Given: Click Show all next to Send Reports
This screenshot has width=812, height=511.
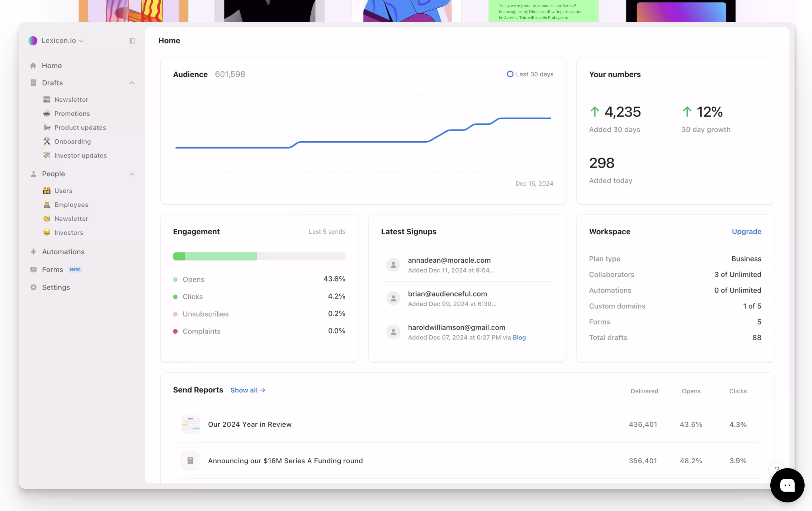Looking at the screenshot, I should point(248,390).
